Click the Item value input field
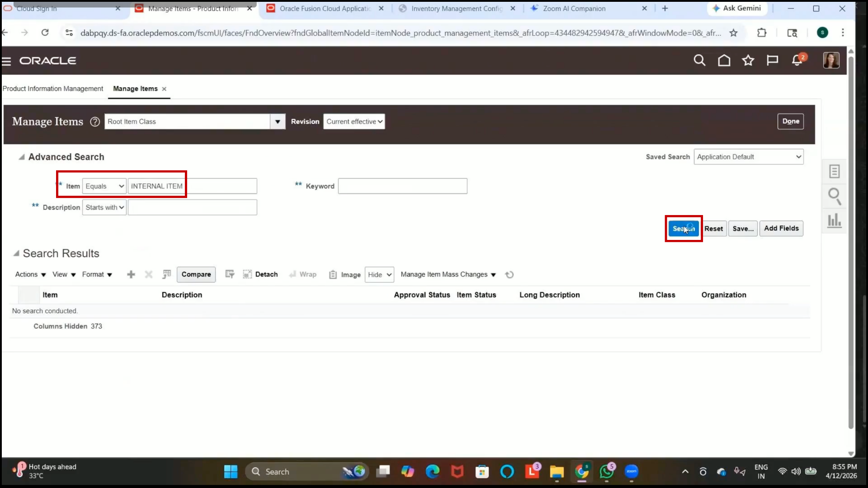This screenshot has width=868, height=488. pyautogui.click(x=192, y=186)
